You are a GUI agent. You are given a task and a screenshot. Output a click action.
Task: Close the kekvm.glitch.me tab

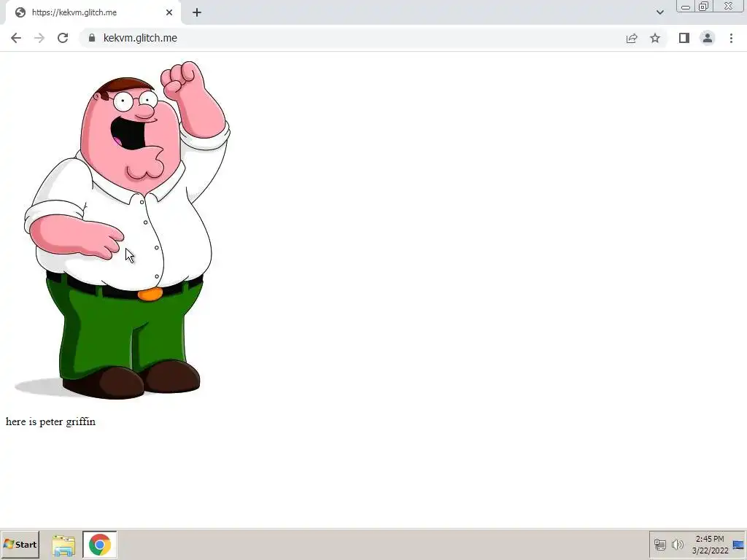pyautogui.click(x=169, y=12)
